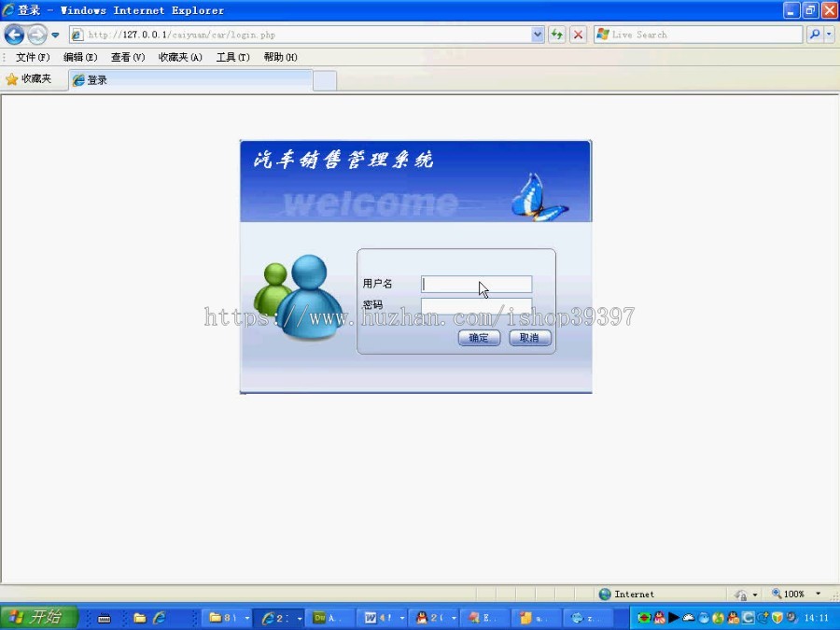The width and height of the screenshot is (840, 630).
Task: Click the 开始 Start button
Action: (37, 617)
